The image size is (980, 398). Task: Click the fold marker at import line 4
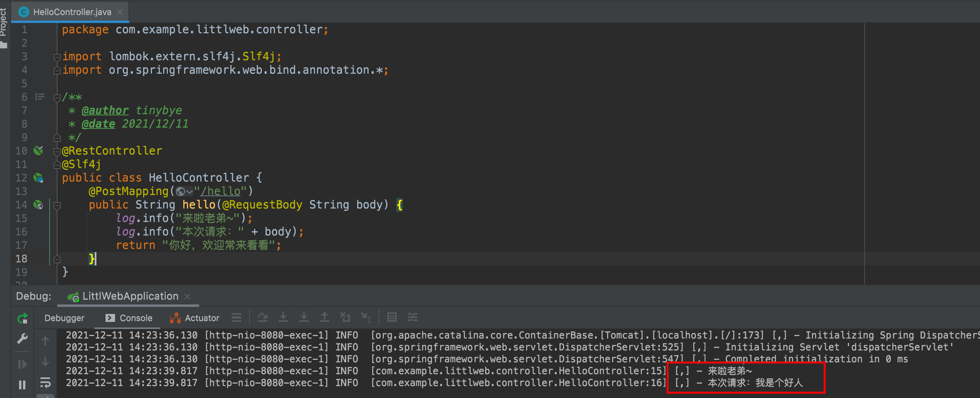[x=57, y=71]
